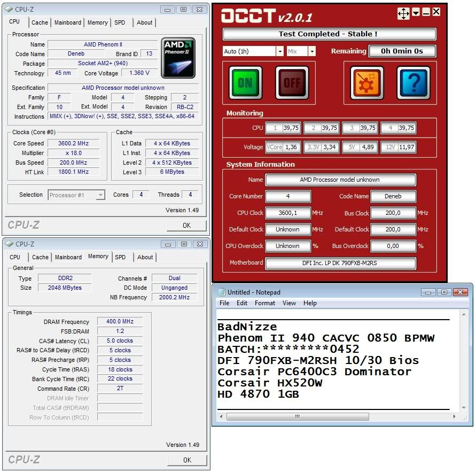Click OK in the bottom CPU-Z window
476x472 pixels.
187,460
